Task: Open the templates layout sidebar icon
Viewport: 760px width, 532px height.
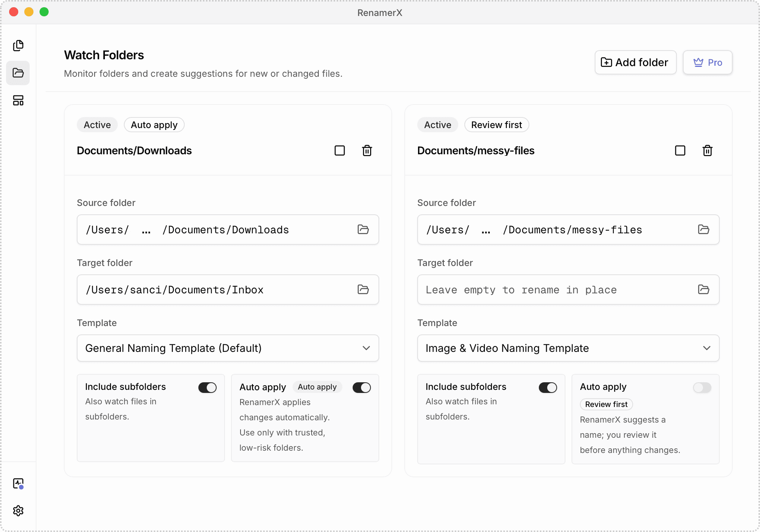Action: [18, 100]
